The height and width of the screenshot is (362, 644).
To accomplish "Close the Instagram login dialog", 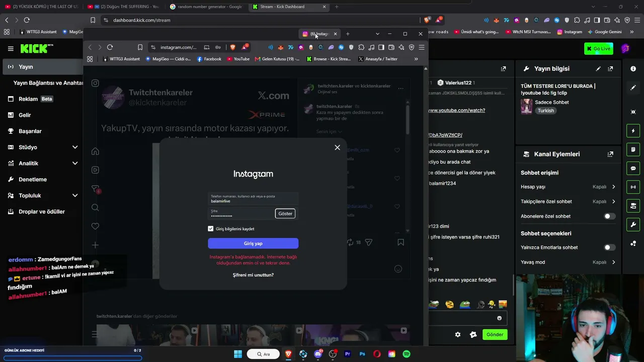I will 338,147.
